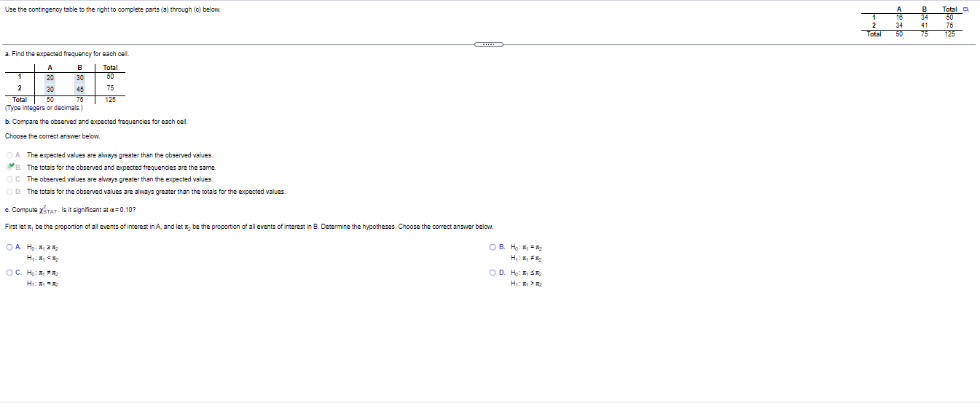Select the row 1 column B answer cell 30
This screenshot has width=980, height=403.
tap(80, 78)
